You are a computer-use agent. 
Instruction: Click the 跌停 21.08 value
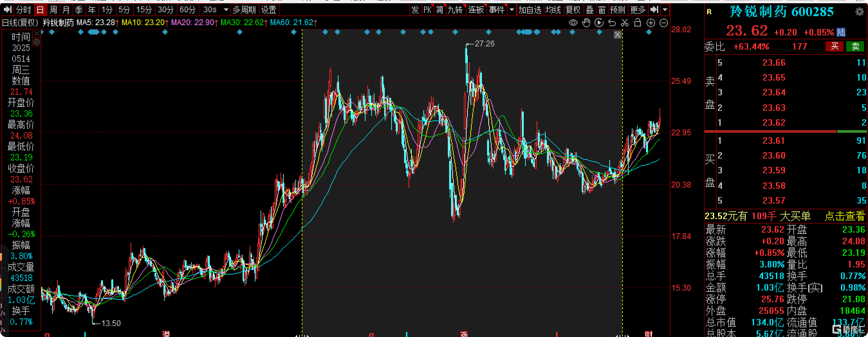[x=854, y=299]
